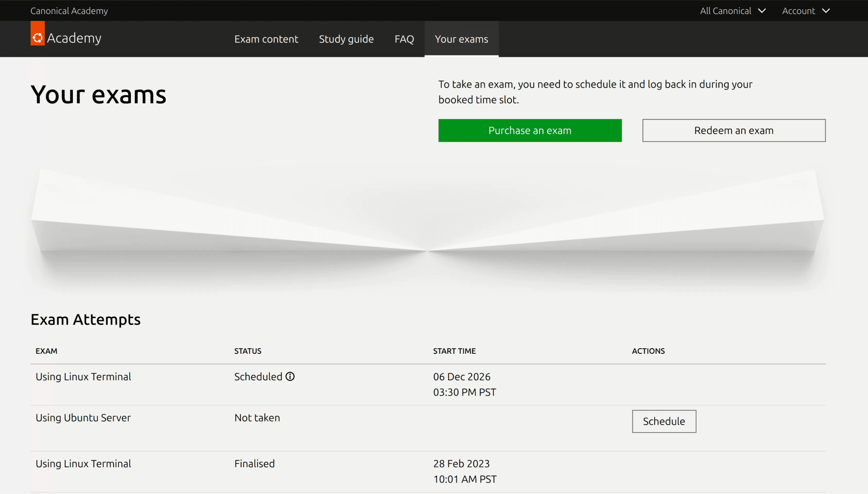Click Redeem an exam
The image size is (868, 494).
(x=733, y=130)
